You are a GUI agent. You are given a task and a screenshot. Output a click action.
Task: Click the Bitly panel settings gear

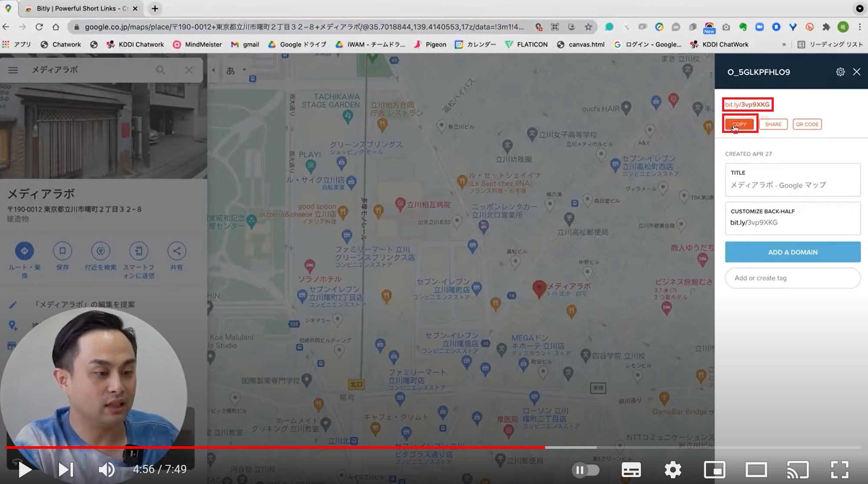840,72
